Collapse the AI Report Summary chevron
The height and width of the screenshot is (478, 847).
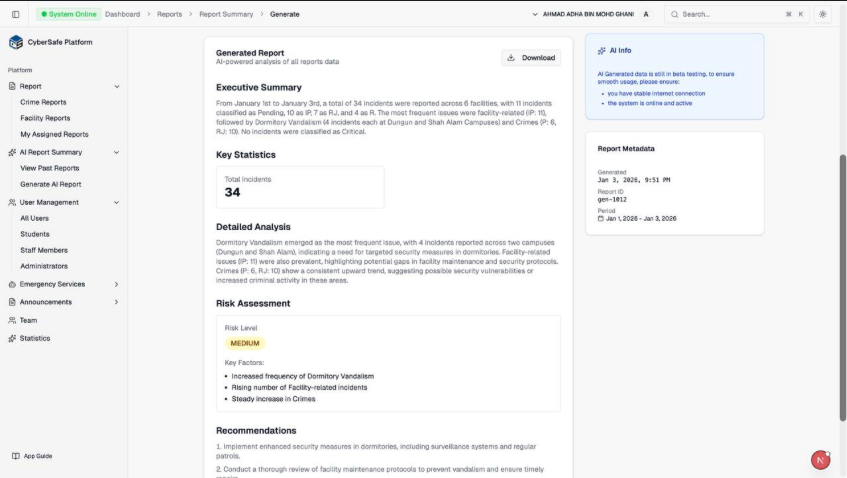coord(116,152)
